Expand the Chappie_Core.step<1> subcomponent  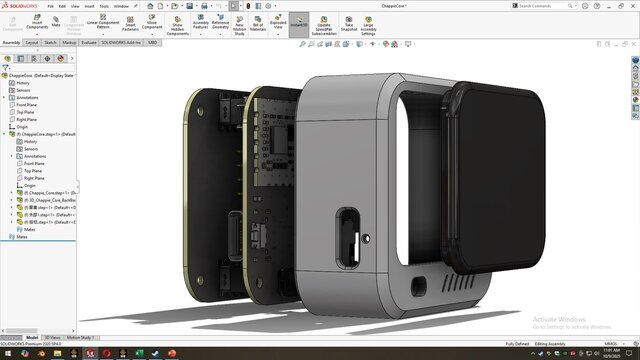12,193
